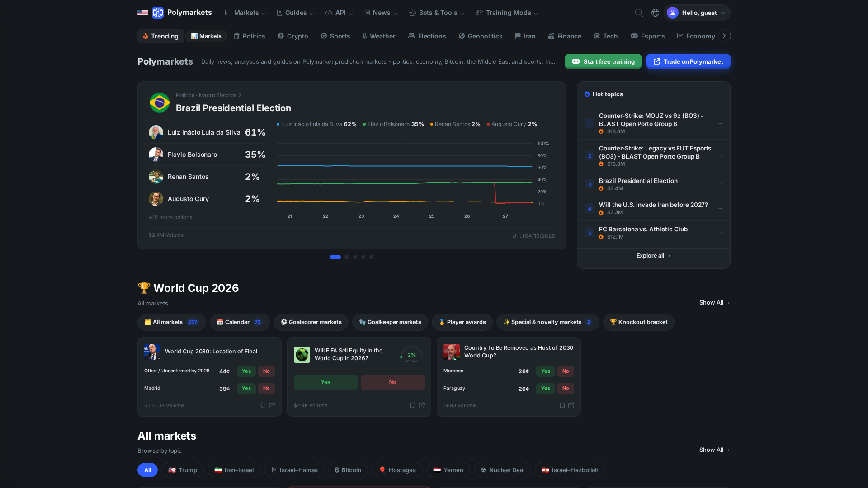
Task: Open Brazil Presidential Election hot topic
Action: 654,184
